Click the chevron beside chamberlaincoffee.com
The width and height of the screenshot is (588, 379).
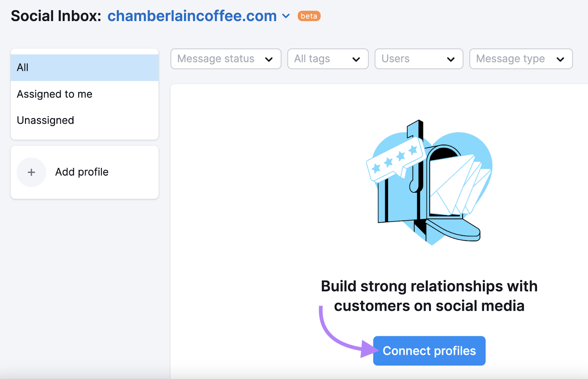coord(286,17)
